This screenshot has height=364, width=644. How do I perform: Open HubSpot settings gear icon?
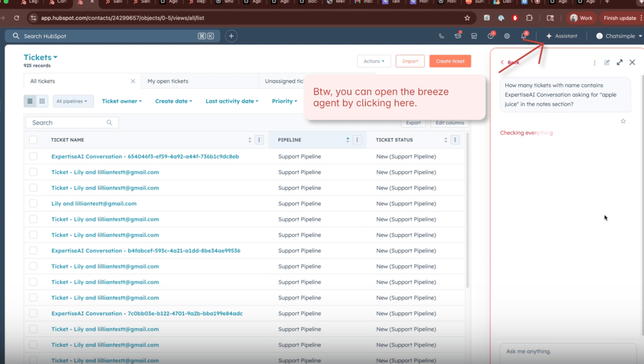(507, 36)
